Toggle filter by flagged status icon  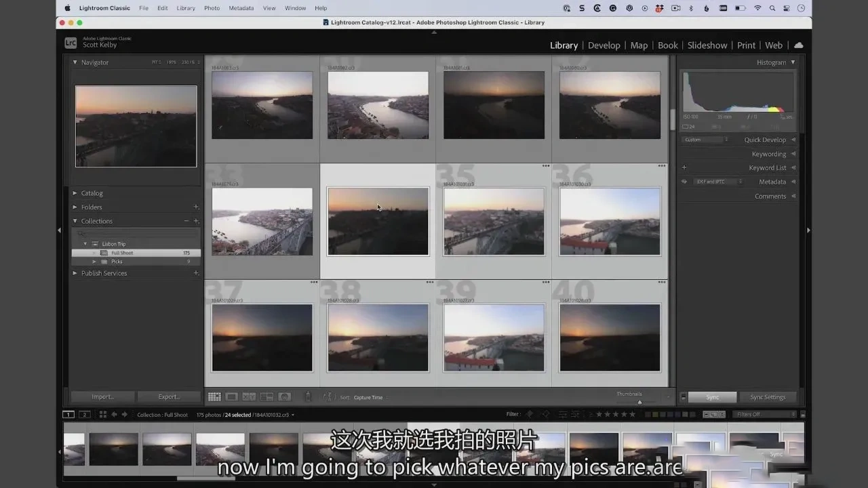[x=529, y=414]
